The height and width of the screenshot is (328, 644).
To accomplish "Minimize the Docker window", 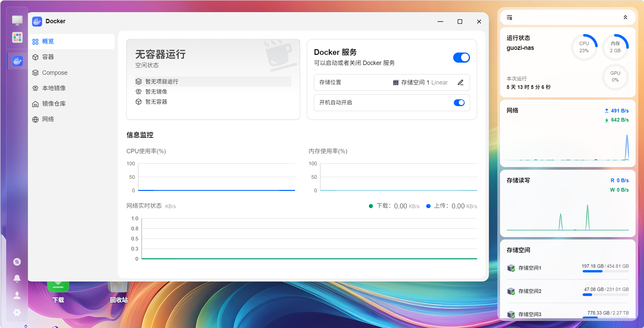I will 440,22.
